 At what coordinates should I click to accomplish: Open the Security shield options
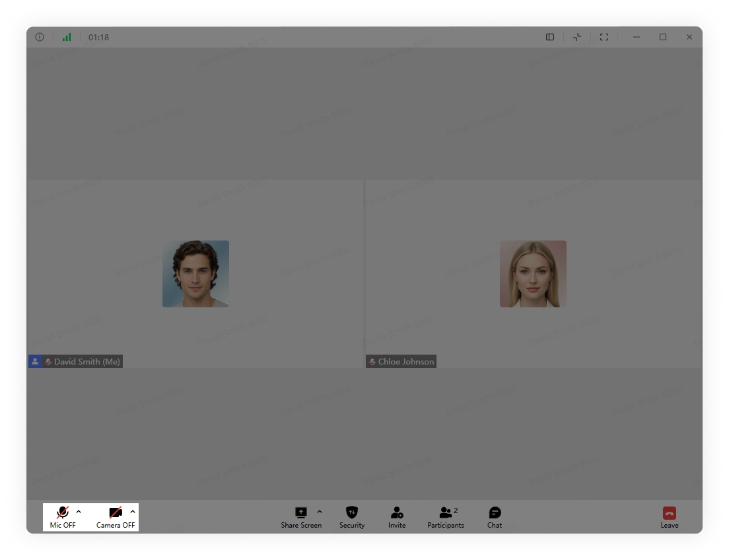tap(352, 517)
